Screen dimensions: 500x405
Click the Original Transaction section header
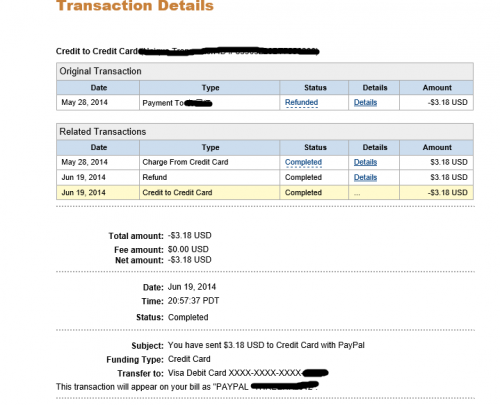click(x=265, y=71)
